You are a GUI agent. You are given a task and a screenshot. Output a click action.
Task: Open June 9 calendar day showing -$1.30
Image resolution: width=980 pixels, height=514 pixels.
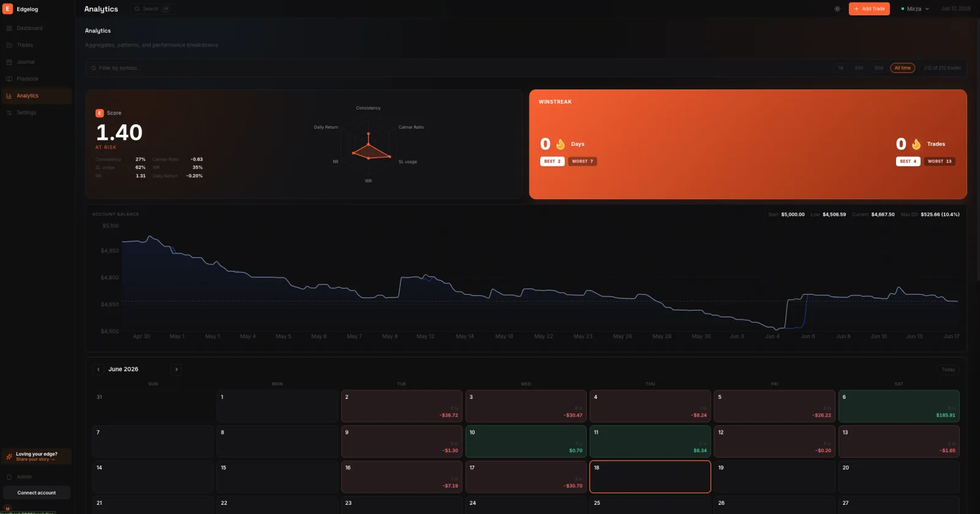click(402, 442)
